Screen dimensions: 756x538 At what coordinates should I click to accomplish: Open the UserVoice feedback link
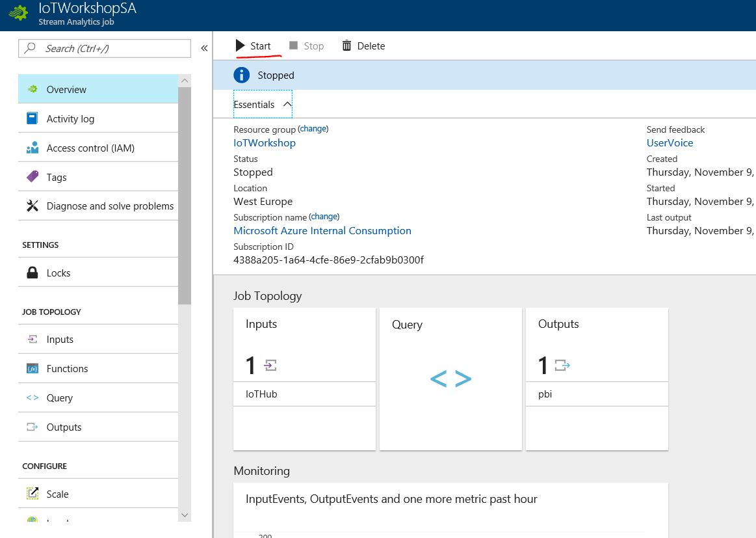pos(670,143)
